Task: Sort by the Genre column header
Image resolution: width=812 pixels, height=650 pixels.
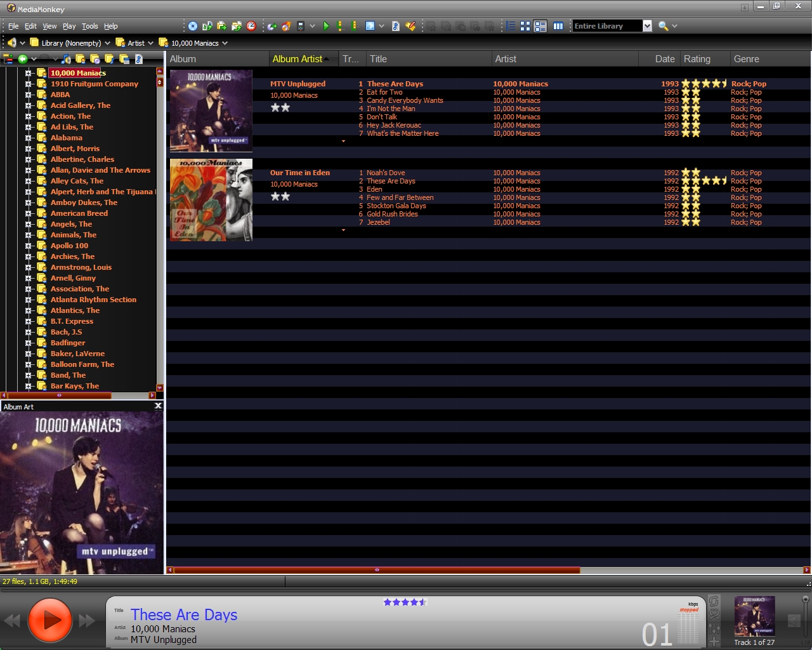Action: [746, 59]
